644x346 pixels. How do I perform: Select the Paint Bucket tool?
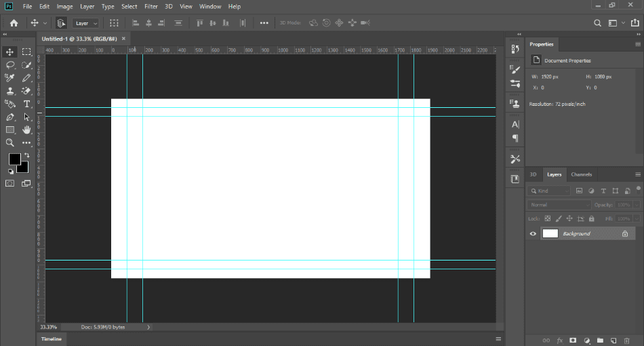click(10, 104)
